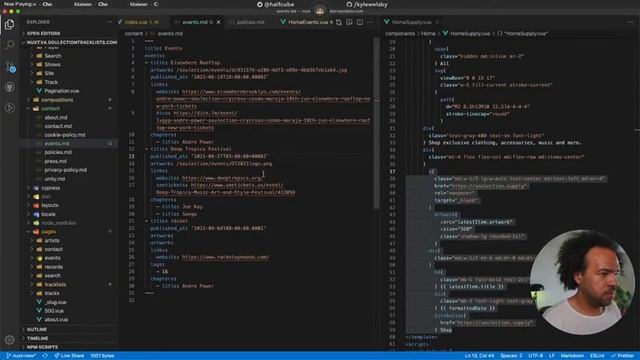Change the Markdown language mode
Image resolution: width=640 pixels, height=360 pixels.
(x=572, y=356)
